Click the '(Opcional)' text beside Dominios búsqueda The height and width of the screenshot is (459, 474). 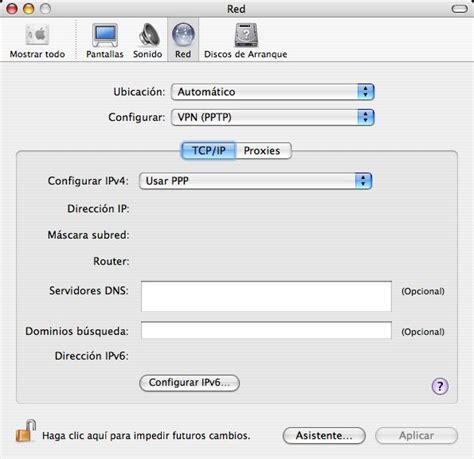click(x=423, y=332)
